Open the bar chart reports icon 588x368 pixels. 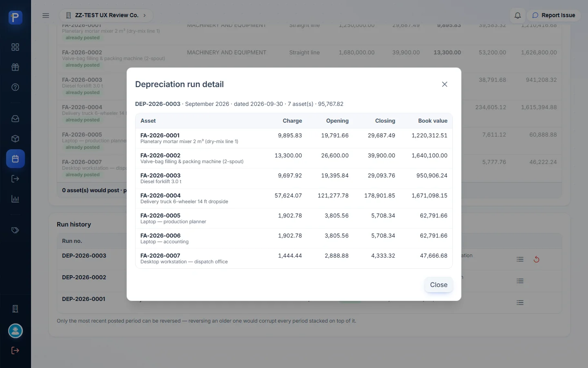16,199
